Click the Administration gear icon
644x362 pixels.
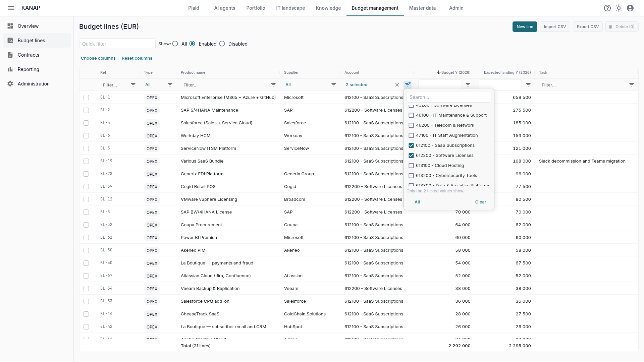click(x=10, y=84)
